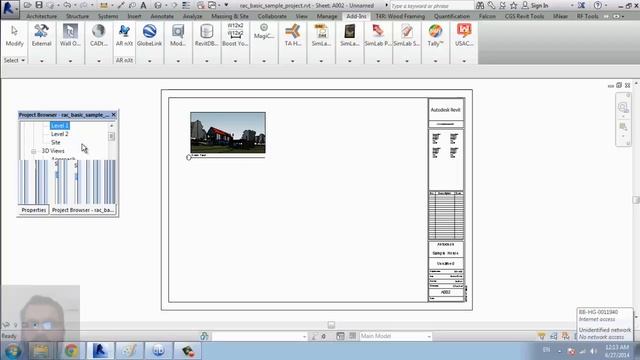Expand the Tally panel dropdown arrow
The width and height of the screenshot is (640, 360).
[436, 61]
